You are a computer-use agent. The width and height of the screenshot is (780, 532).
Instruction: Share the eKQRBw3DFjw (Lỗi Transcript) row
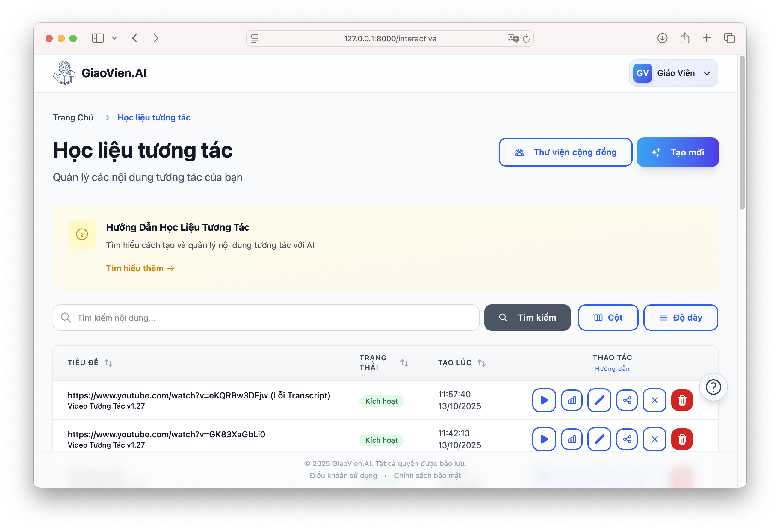[x=627, y=400]
